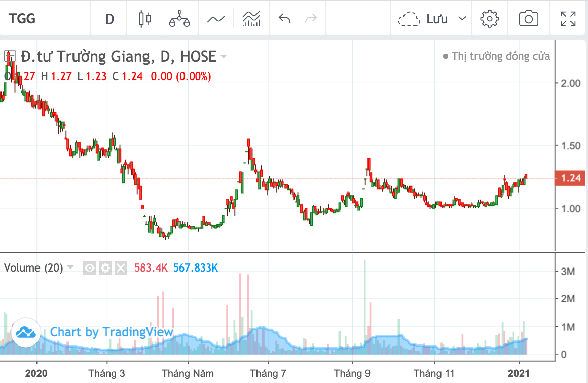Open the candlestick chart style selector
588x383 pixels.
pos(145,19)
